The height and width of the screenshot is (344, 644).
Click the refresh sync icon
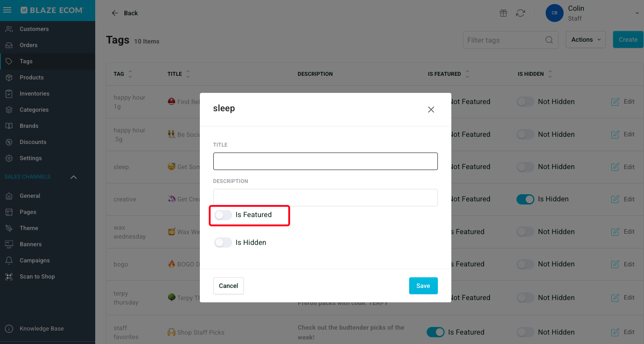(x=520, y=13)
